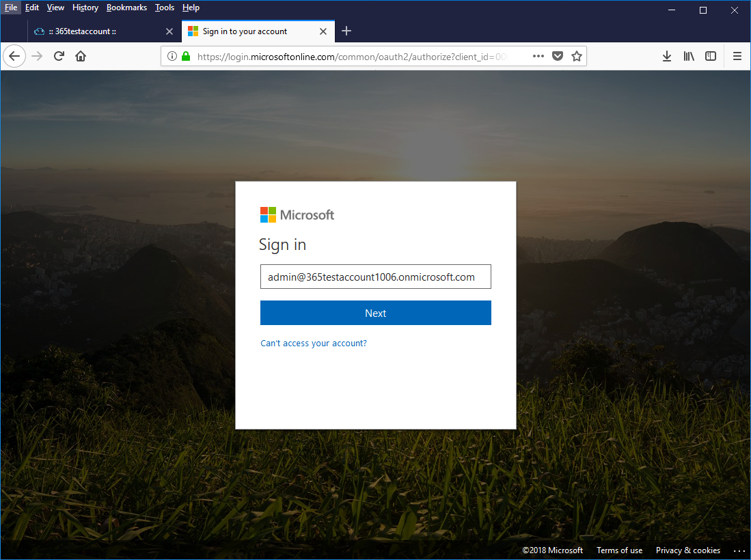This screenshot has width=751, height=560.
Task: Open the Downloads panel
Action: [x=667, y=57]
